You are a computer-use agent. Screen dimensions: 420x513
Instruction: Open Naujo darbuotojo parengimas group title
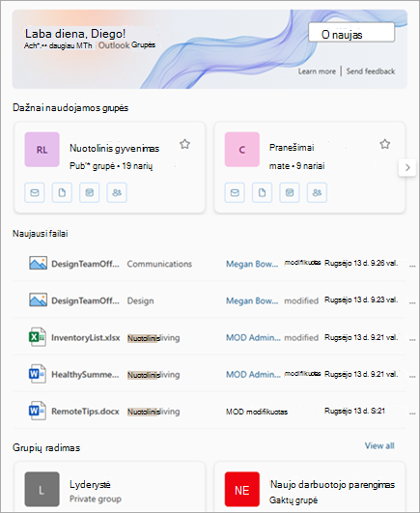[x=332, y=485]
